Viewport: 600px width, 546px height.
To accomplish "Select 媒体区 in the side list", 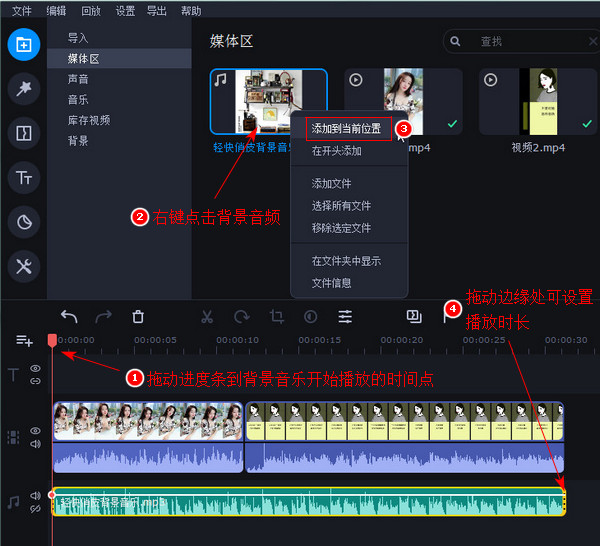I will 119,59.
